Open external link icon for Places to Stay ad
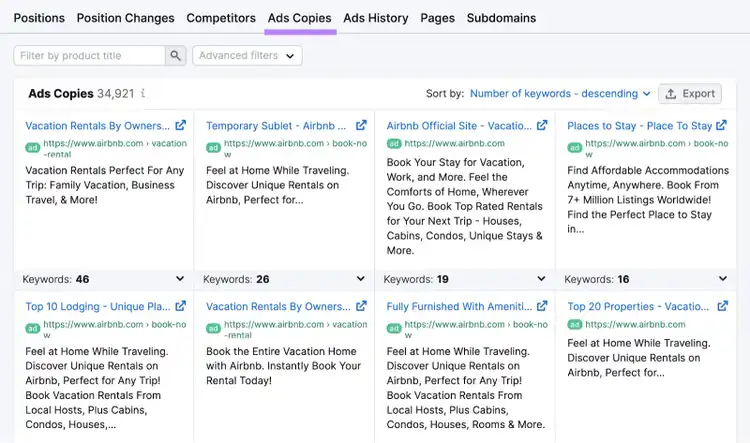 (721, 125)
